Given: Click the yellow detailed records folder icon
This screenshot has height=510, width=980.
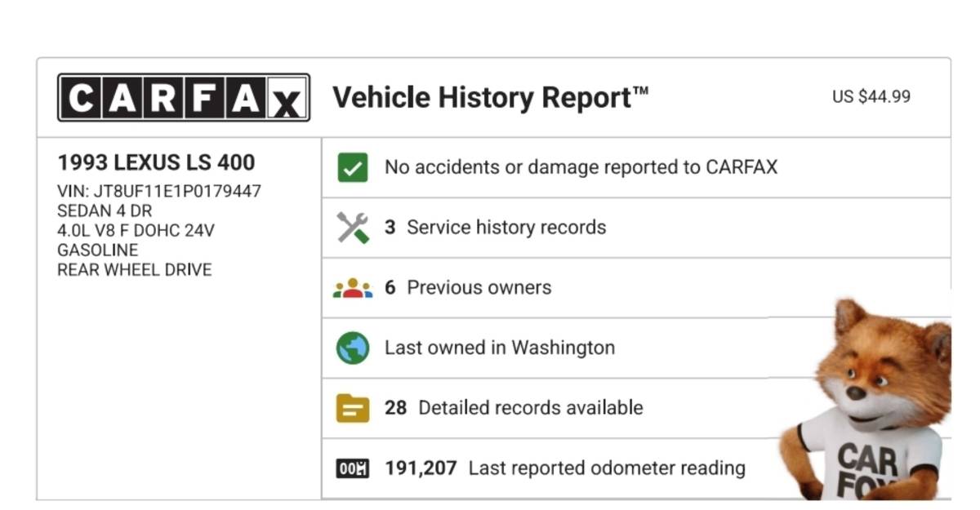Looking at the screenshot, I should point(353,408).
